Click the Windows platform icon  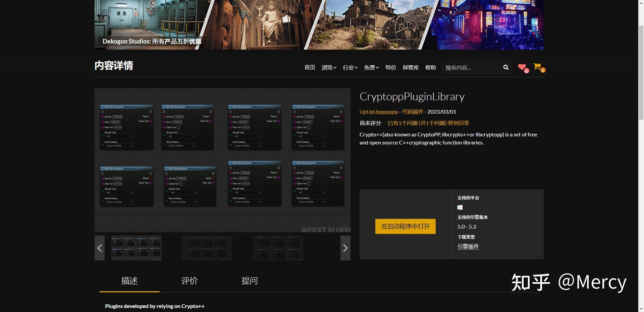click(460, 207)
